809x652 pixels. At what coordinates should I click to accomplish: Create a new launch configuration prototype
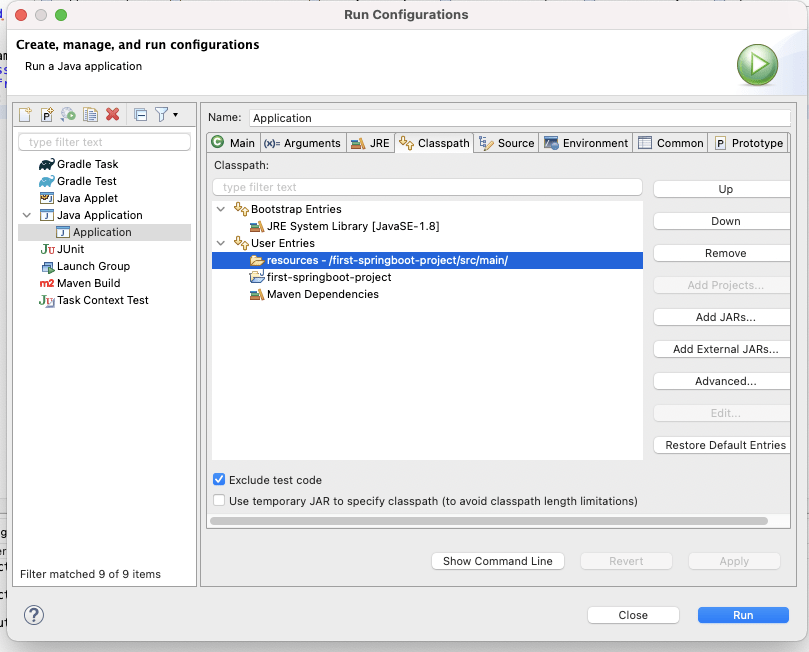[x=46, y=115]
